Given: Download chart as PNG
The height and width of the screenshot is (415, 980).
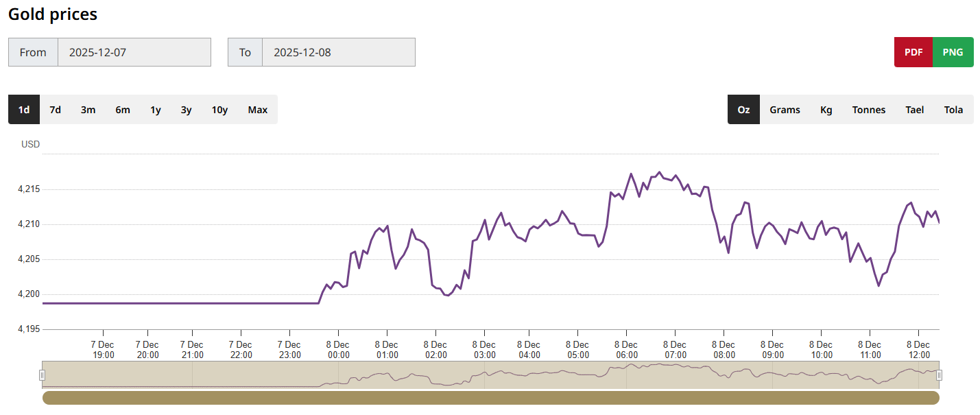Looking at the screenshot, I should [x=953, y=52].
